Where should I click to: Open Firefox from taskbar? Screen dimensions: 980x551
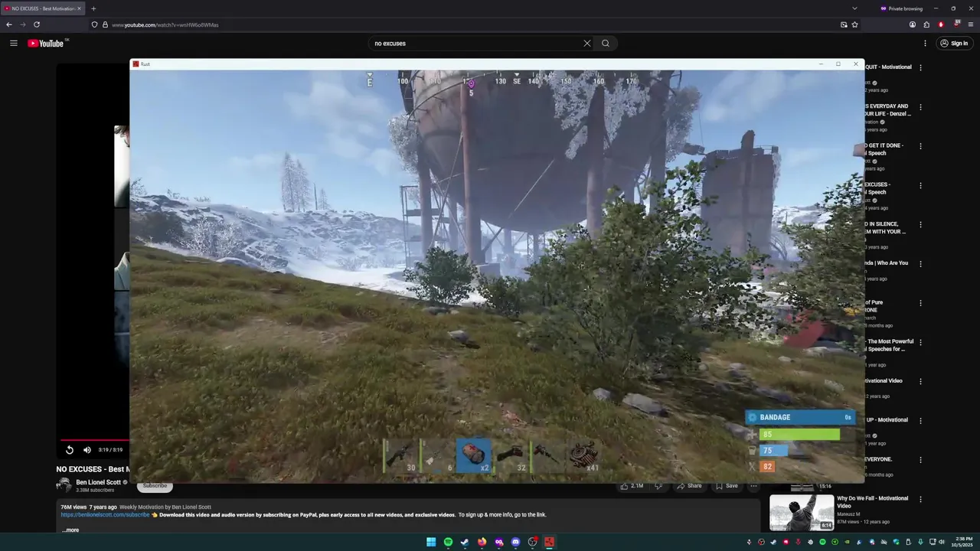(x=482, y=542)
